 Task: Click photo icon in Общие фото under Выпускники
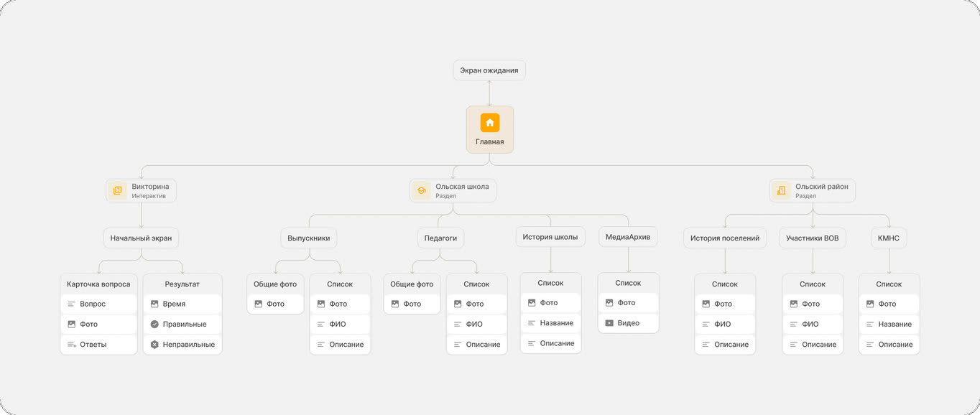pyautogui.click(x=258, y=304)
